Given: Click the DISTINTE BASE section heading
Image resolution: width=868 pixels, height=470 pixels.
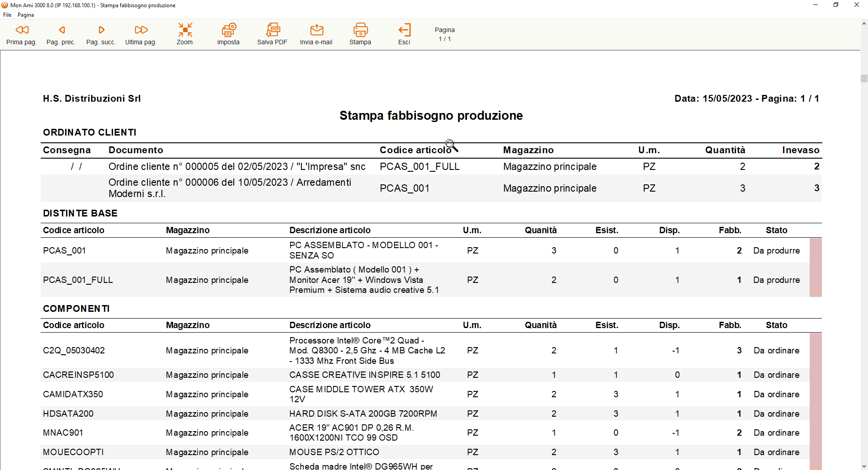Looking at the screenshot, I should pos(80,213).
